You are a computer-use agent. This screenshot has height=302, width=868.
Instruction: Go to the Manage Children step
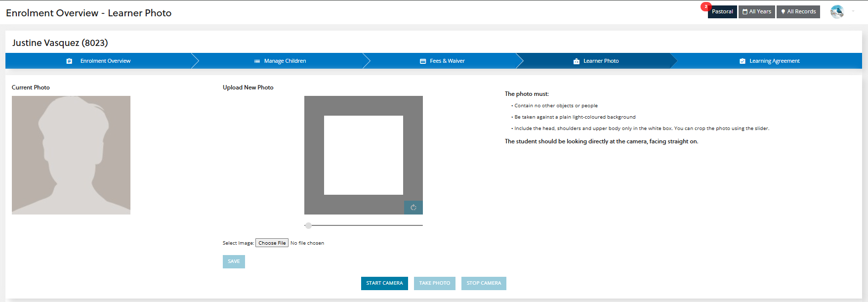point(285,61)
